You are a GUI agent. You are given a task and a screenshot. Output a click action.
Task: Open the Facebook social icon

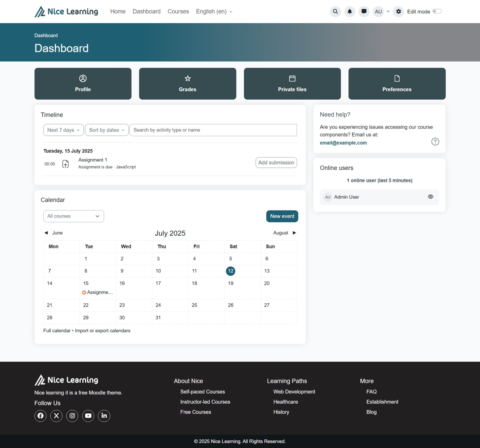pyautogui.click(x=40, y=416)
